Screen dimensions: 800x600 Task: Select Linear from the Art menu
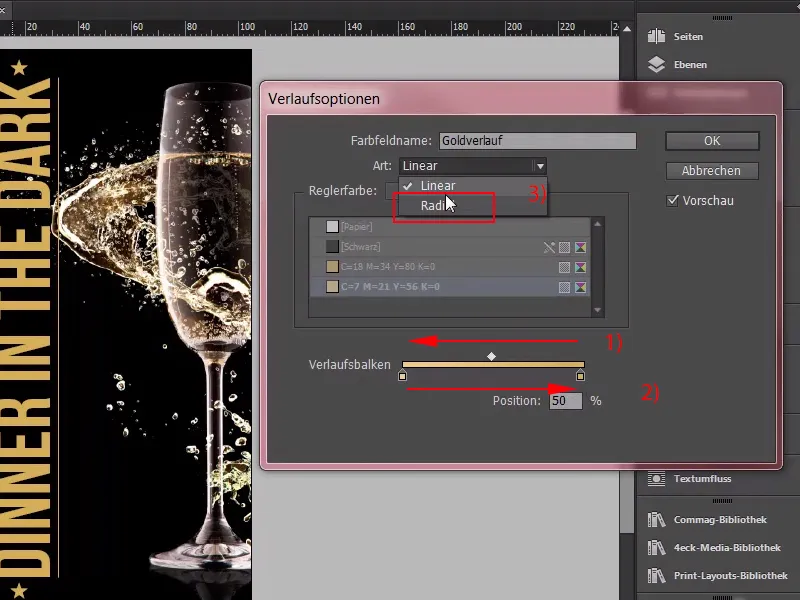tap(472, 186)
